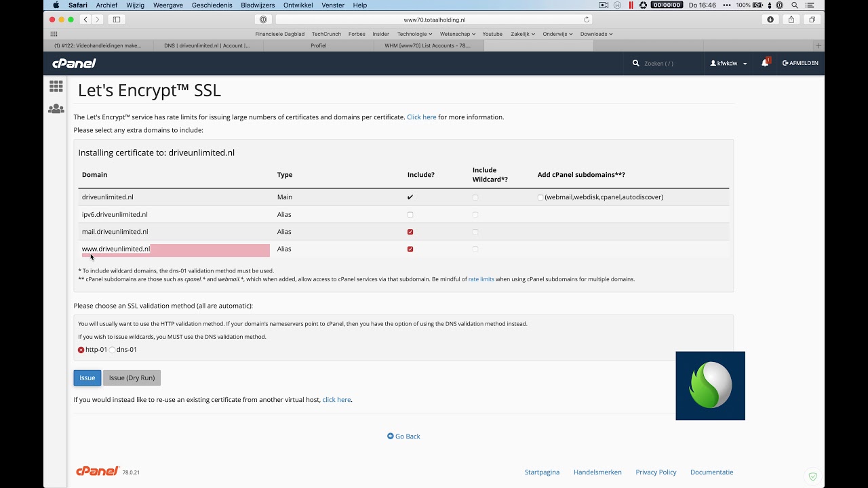Click the green sphere logo thumbnail

(x=710, y=386)
